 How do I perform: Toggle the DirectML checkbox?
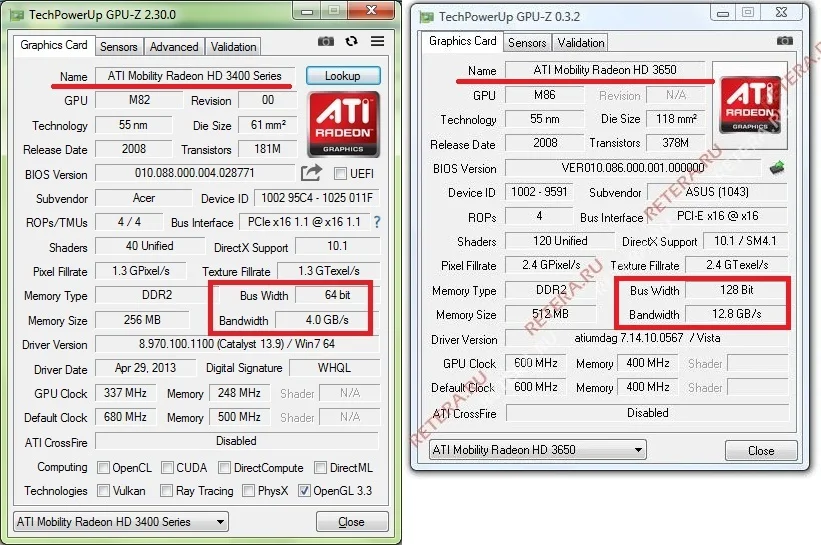(320, 468)
